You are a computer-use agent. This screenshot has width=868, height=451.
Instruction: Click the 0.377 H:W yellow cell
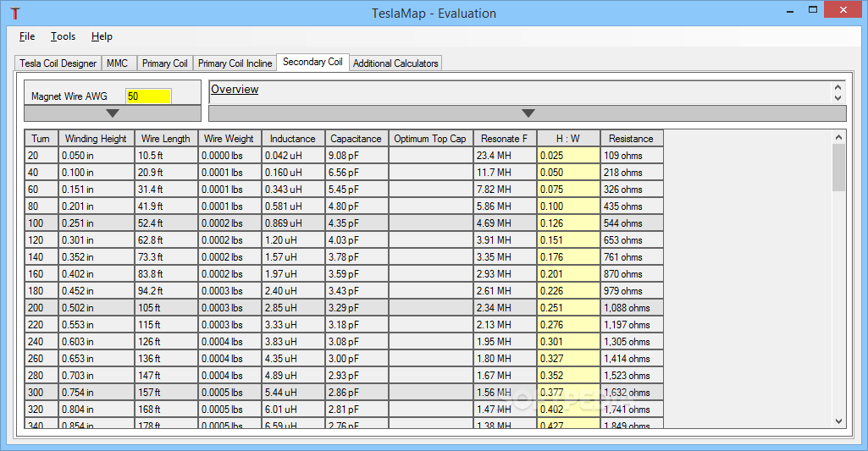[568, 393]
